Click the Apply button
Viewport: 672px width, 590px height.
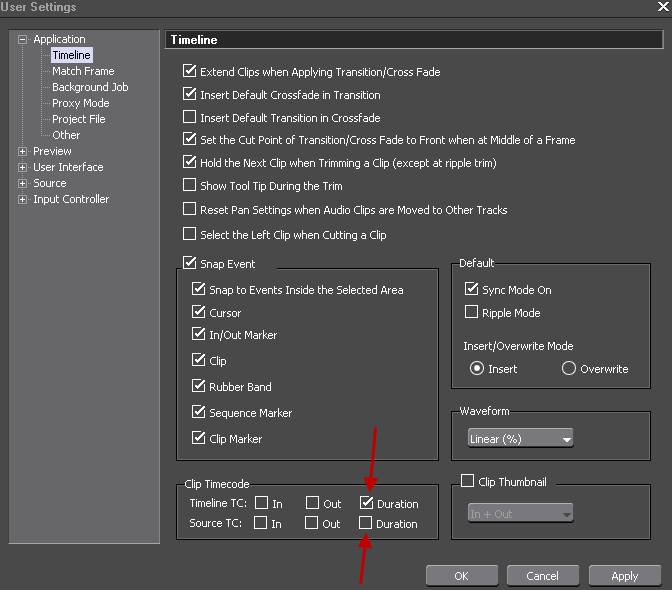click(625, 576)
